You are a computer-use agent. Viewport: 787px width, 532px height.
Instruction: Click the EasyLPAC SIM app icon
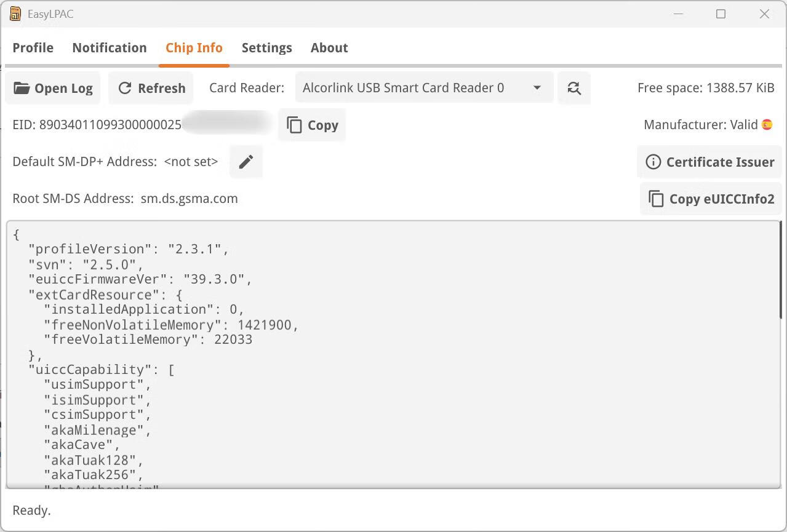(x=15, y=14)
